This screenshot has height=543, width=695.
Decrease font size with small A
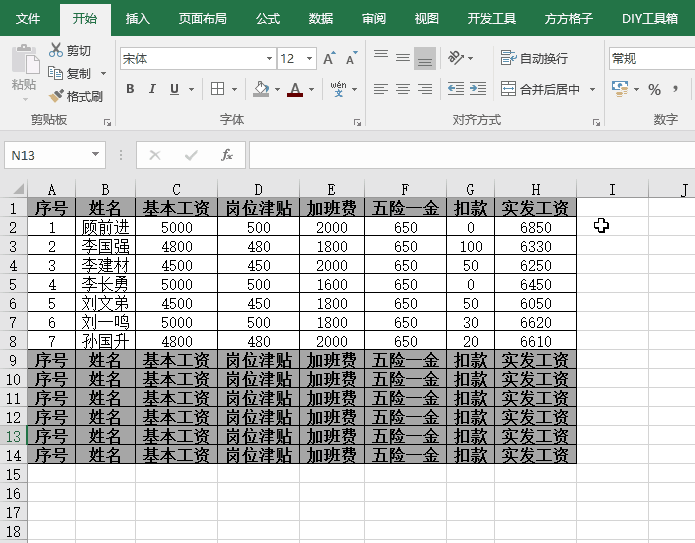pos(351,59)
